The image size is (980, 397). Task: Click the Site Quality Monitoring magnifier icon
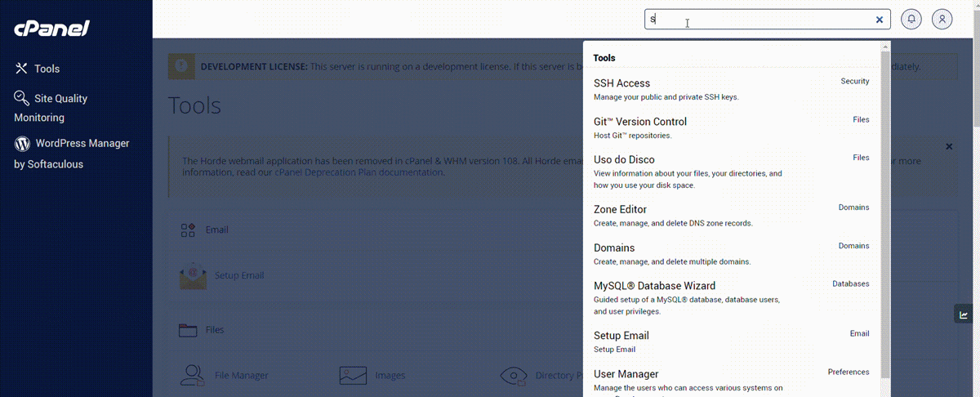(22, 98)
